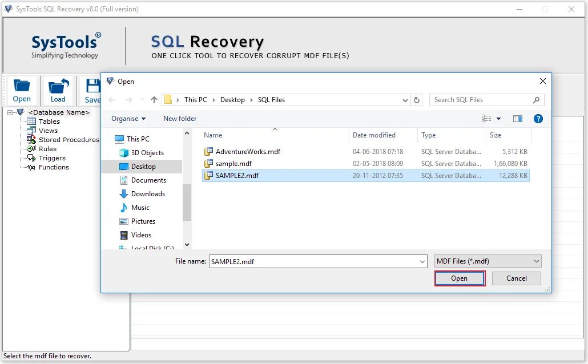This screenshot has height=364, width=588.
Task: Select Downloads in navigation pane
Action: tap(148, 194)
